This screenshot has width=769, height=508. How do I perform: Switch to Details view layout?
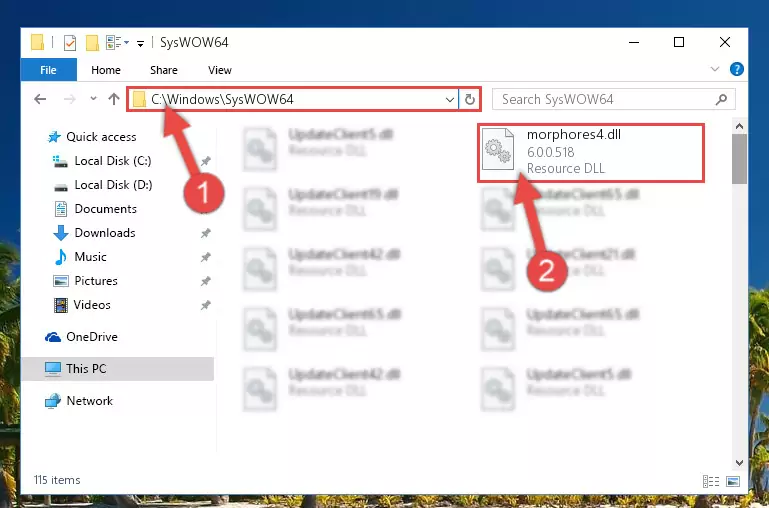[711, 481]
